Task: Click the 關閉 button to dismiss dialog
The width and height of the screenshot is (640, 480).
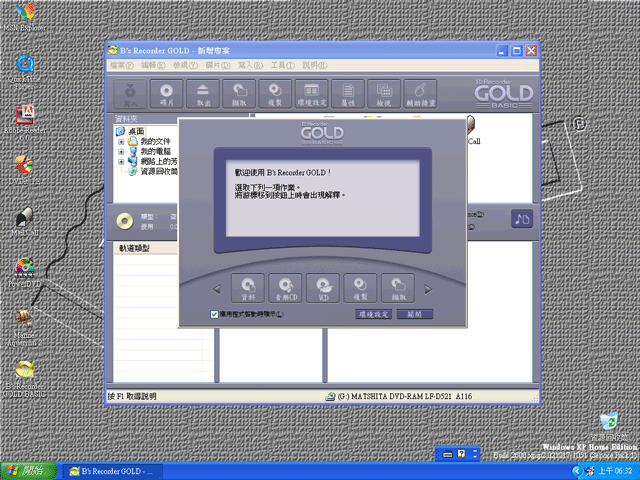Action: [x=415, y=314]
